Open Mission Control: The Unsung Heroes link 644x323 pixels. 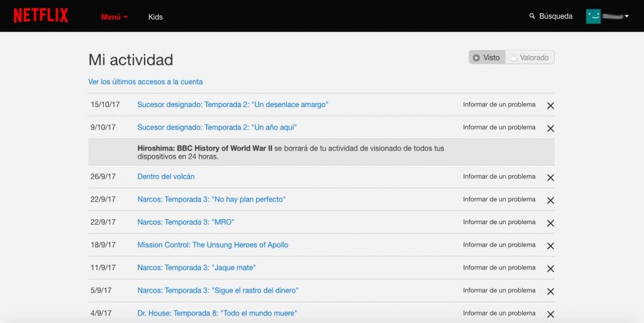pyautogui.click(x=213, y=245)
